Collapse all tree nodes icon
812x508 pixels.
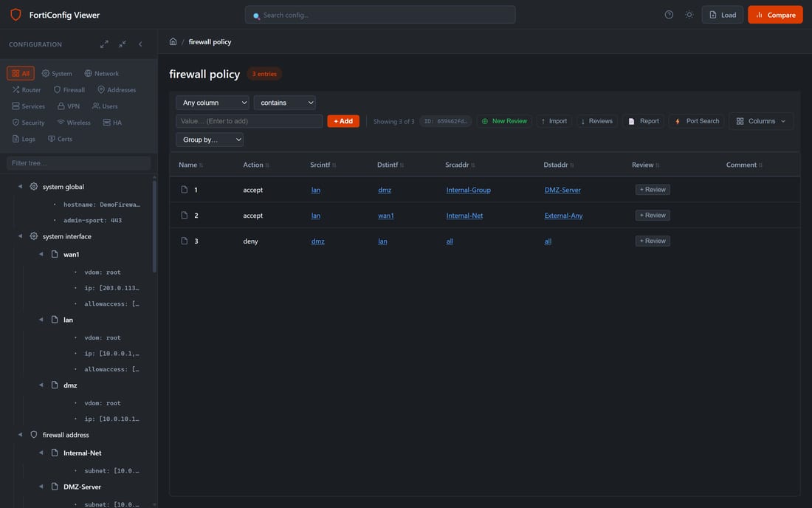coord(123,44)
